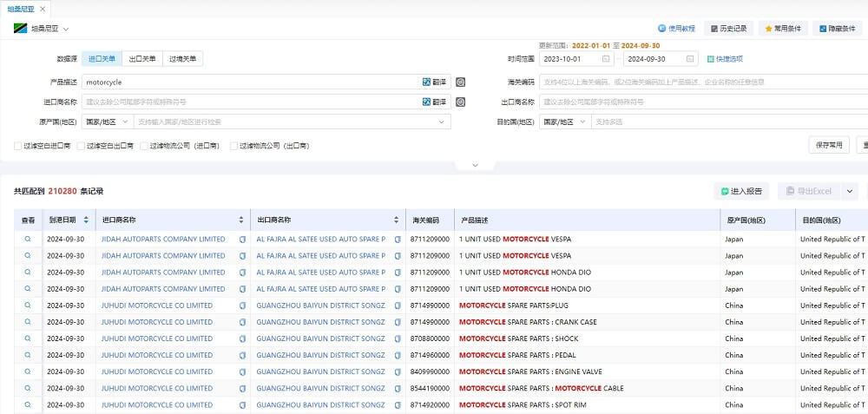This screenshot has width=868, height=414.
Task: Close the 坦桑尼亚 tab
Action: click(x=43, y=9)
